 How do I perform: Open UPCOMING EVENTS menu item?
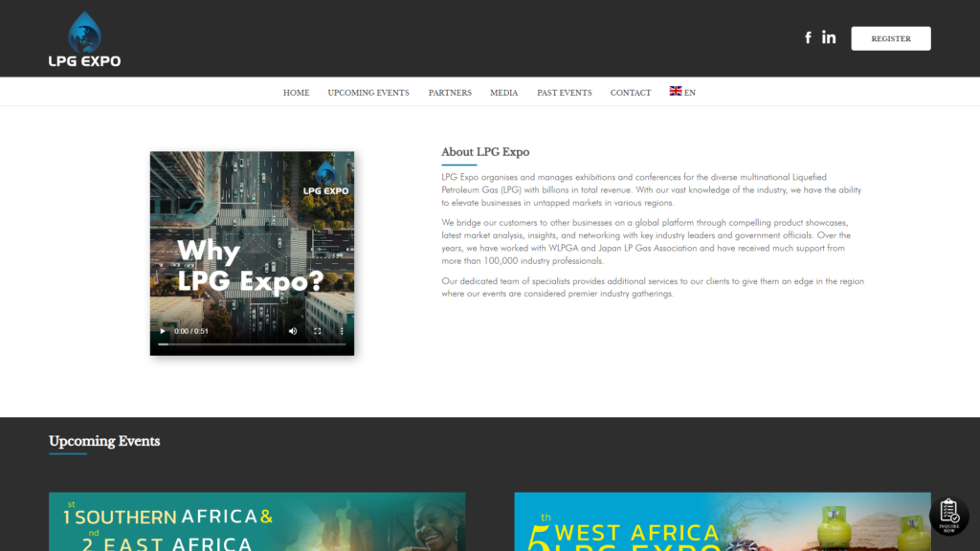click(368, 93)
